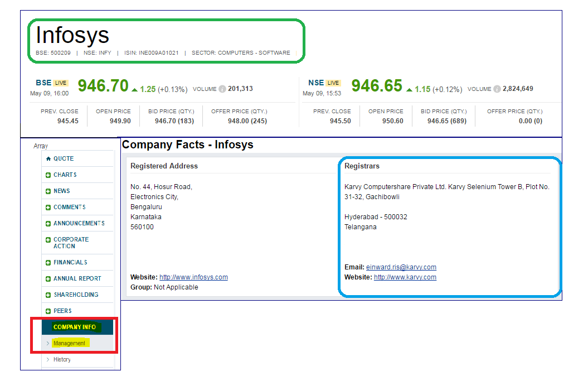This screenshot has height=376, width=588.
Task: Click the NSE: INFY symbol text
Action: 98,53
